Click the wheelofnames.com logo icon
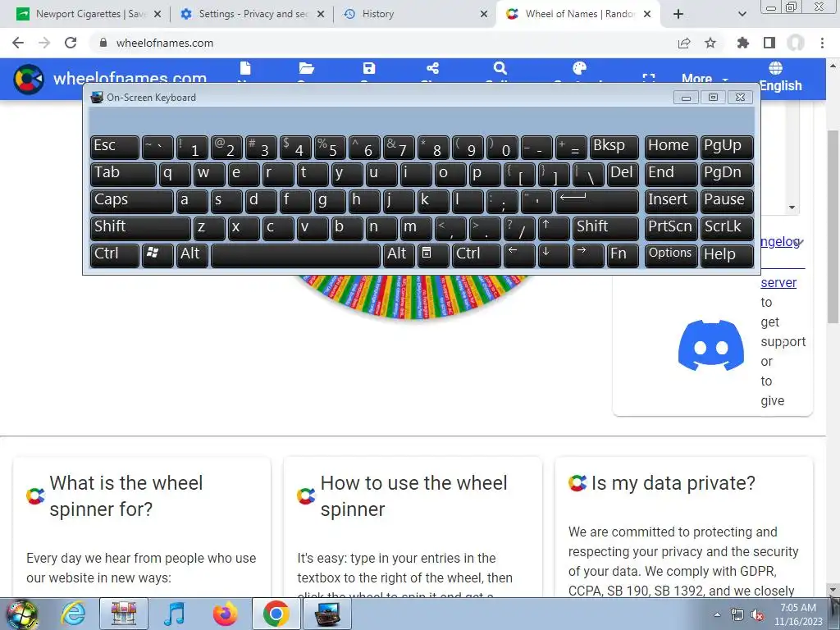840x630 pixels. 29,80
